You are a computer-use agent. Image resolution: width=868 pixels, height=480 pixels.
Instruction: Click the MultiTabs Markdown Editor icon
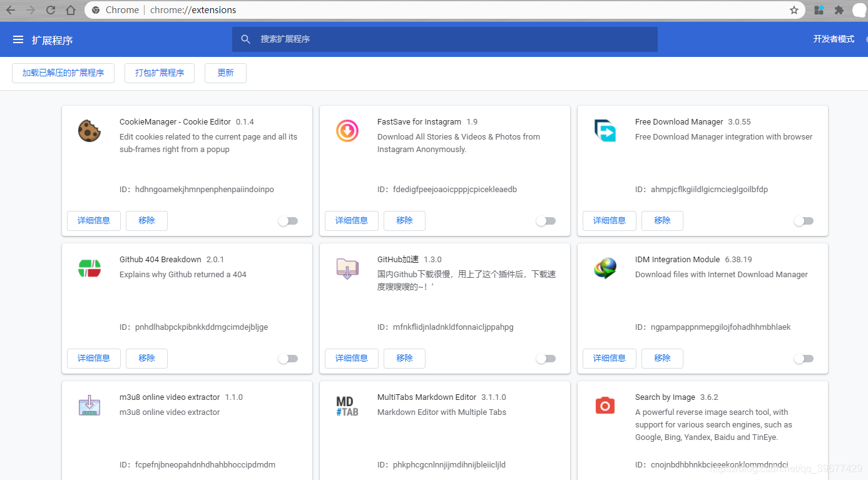(x=347, y=406)
